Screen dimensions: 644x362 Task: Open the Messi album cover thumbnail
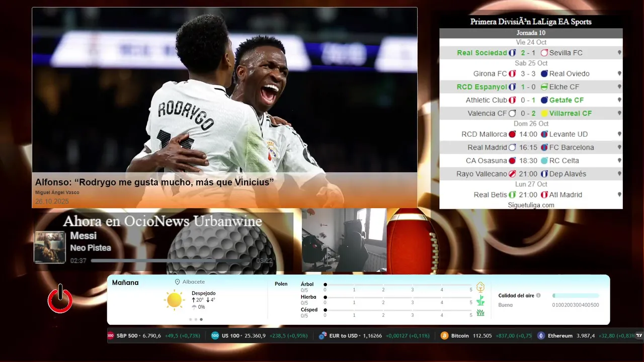click(x=50, y=247)
